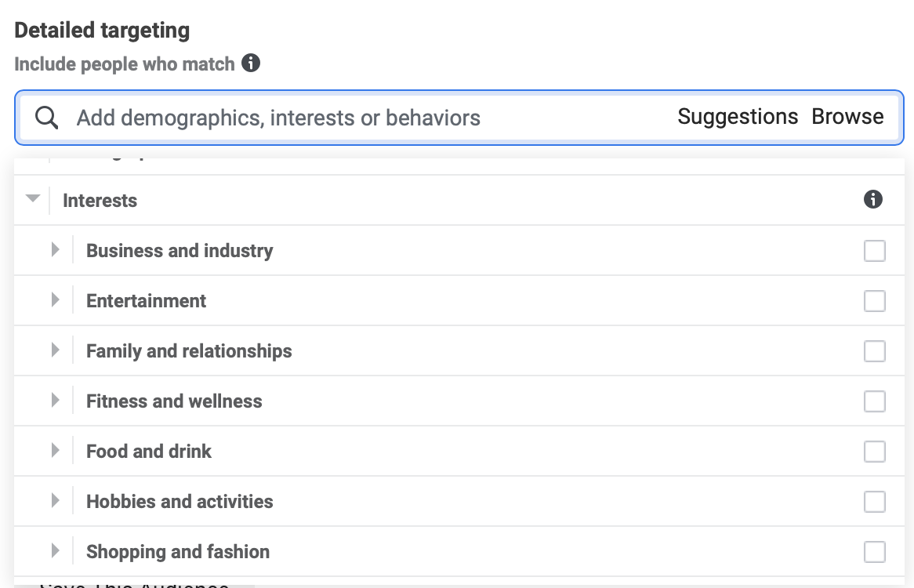Expand the Business and industry arrow
Screen dimensions: 914x588
[55, 250]
